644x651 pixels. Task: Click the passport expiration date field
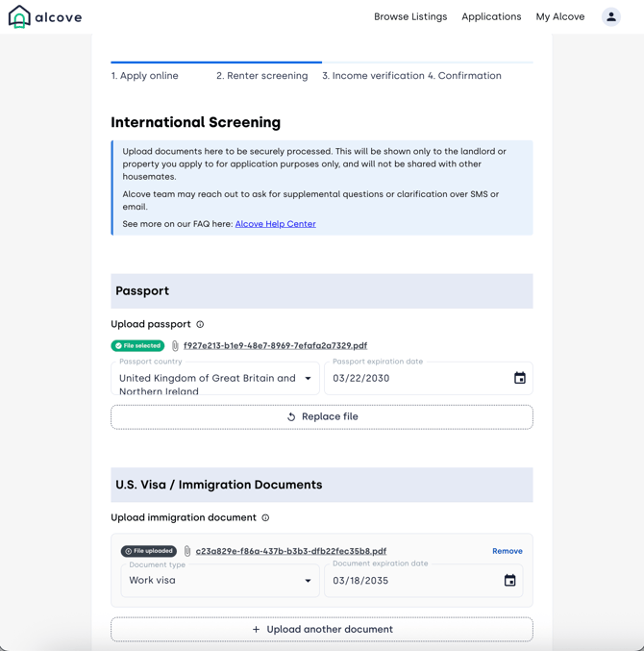pos(413,379)
